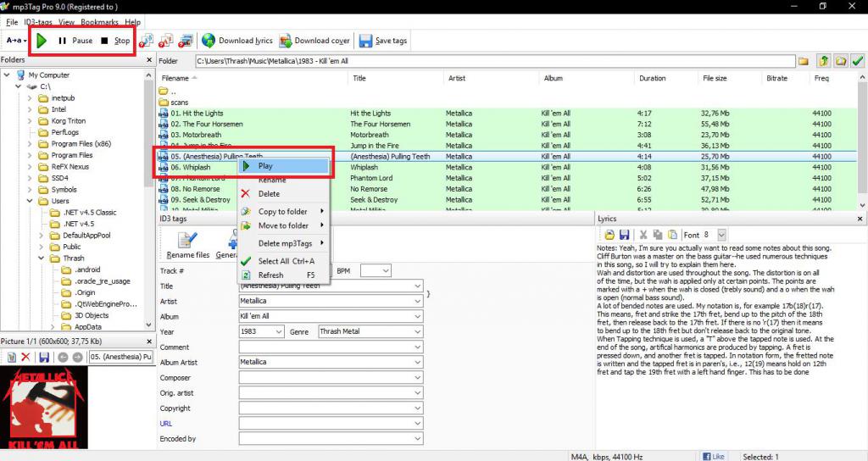
Task: Start playback with the green Play toolbar icon
Action: tap(42, 41)
